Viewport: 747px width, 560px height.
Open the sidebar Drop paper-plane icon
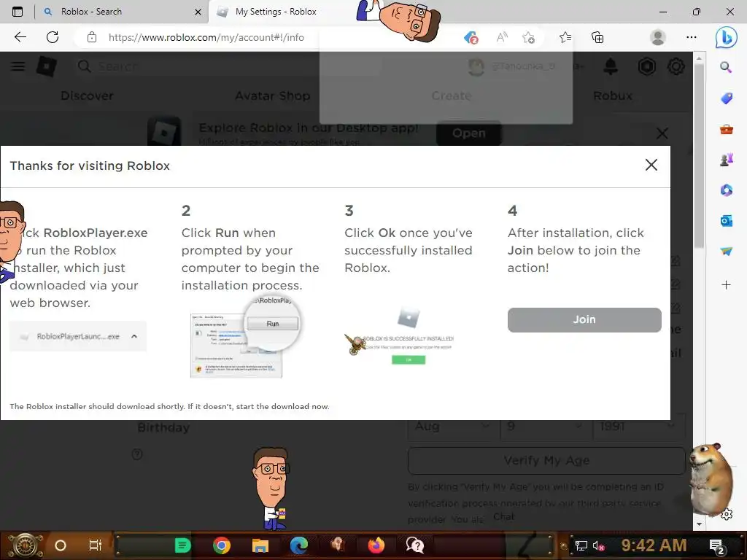[x=726, y=252]
